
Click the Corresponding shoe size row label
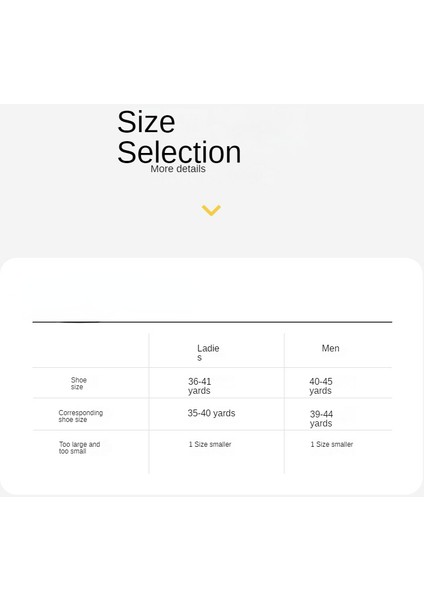[80, 416]
